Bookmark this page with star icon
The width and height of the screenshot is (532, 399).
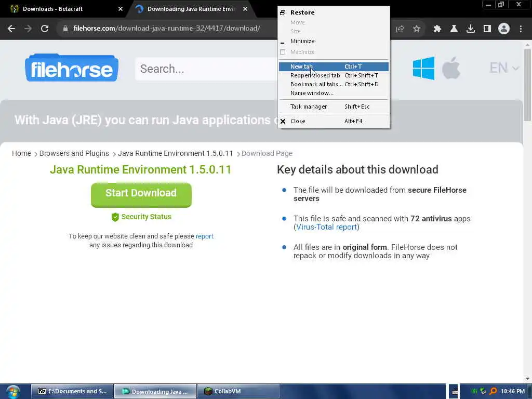(x=417, y=29)
